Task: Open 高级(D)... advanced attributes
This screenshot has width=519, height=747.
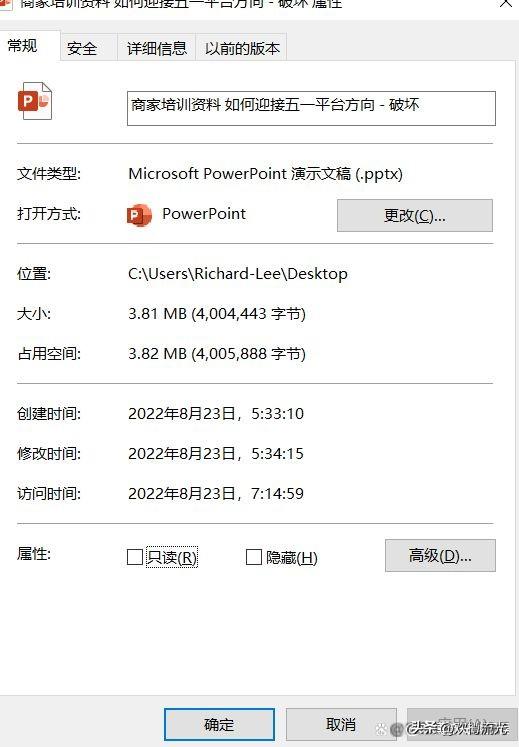Action: pos(440,555)
